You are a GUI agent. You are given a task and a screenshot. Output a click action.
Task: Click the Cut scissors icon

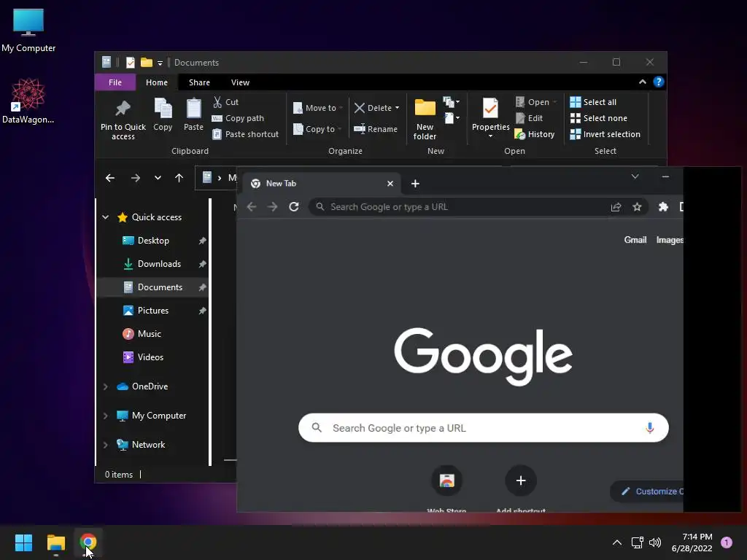[217, 102]
